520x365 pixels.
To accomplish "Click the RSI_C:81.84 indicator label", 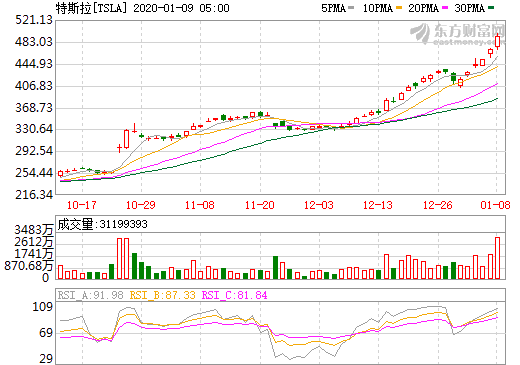I will pyautogui.click(x=235, y=295).
